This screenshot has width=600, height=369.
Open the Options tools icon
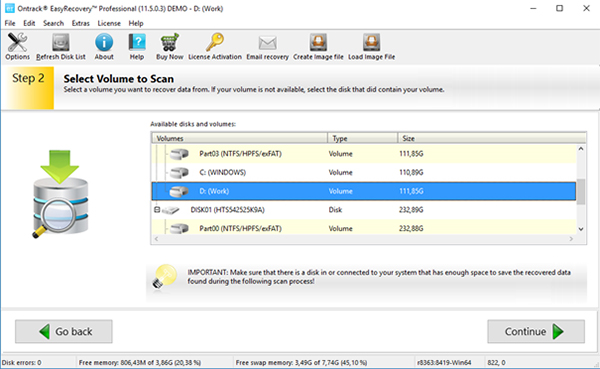coord(17,42)
